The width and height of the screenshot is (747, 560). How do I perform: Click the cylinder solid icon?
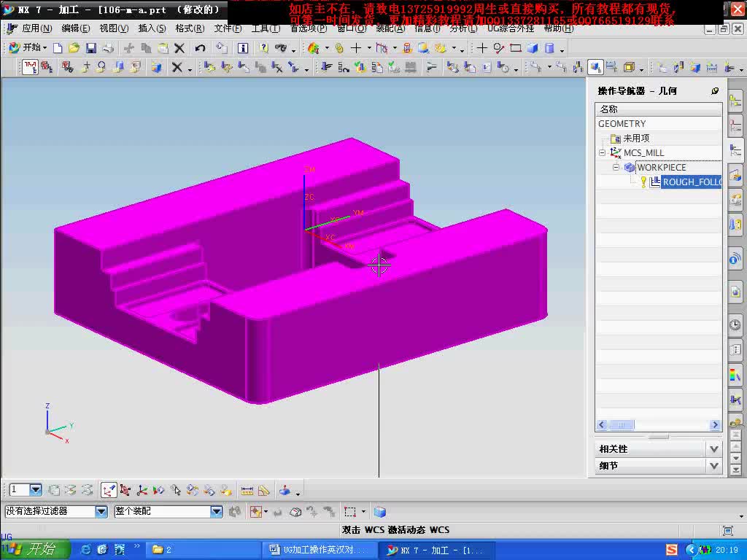click(549, 48)
